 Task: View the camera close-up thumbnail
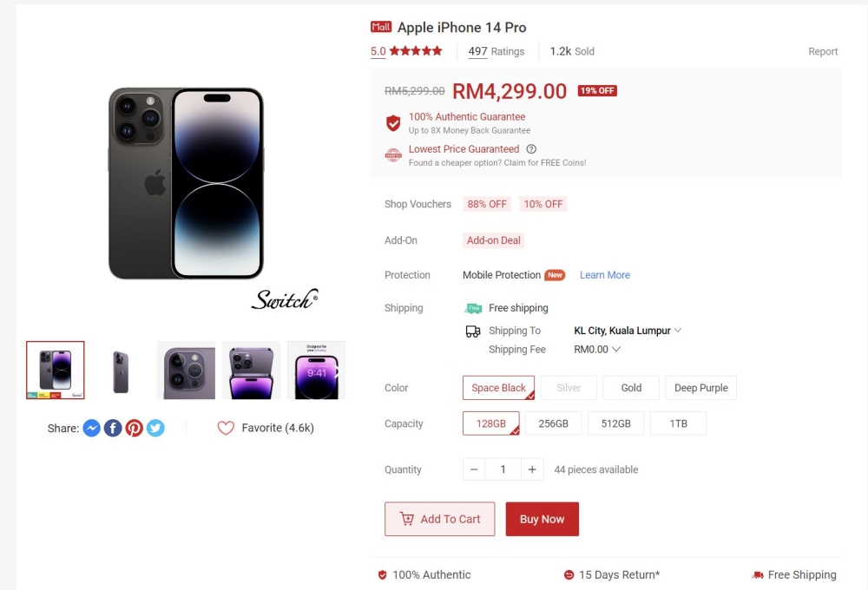point(186,370)
